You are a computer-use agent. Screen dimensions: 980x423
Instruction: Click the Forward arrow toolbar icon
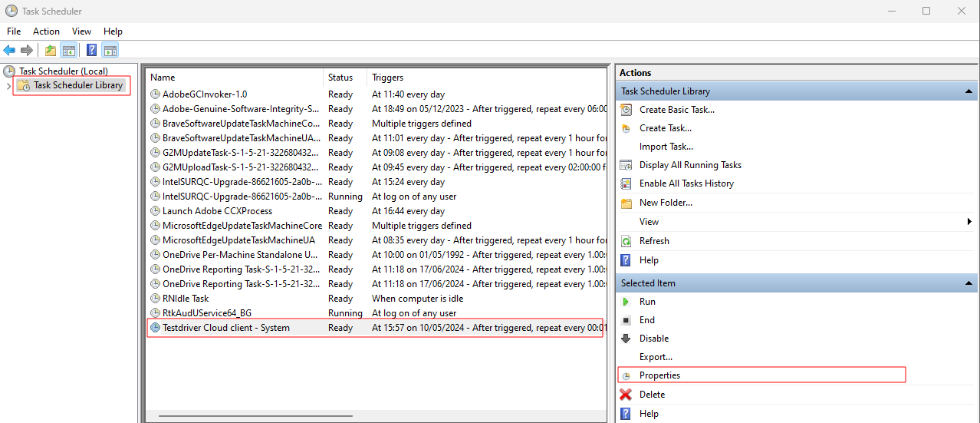[x=27, y=51]
